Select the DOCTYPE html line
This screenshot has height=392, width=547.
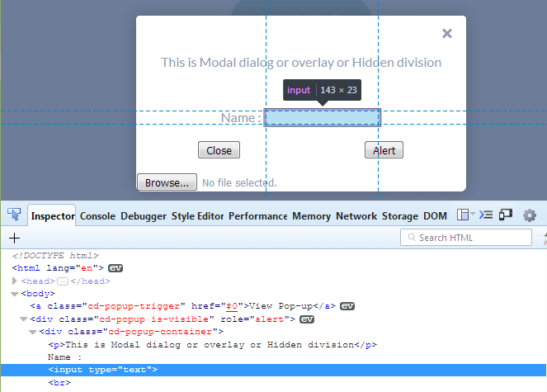tap(55, 256)
